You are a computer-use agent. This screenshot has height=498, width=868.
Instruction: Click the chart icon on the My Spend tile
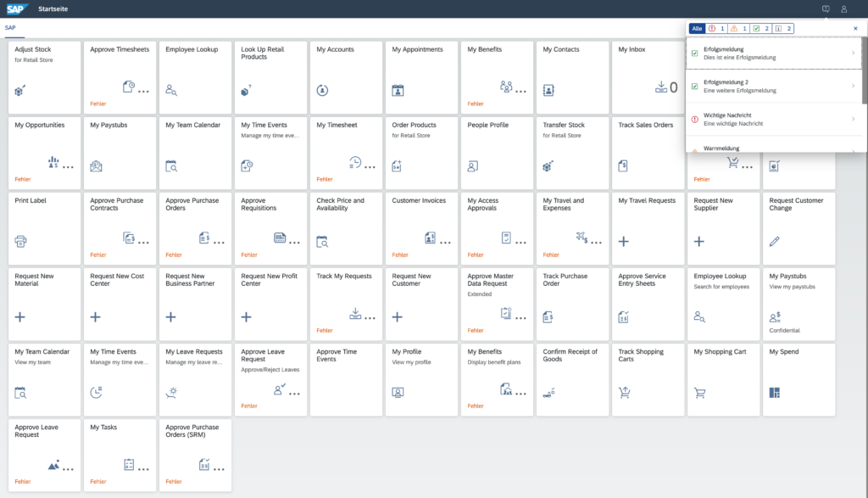pos(774,393)
